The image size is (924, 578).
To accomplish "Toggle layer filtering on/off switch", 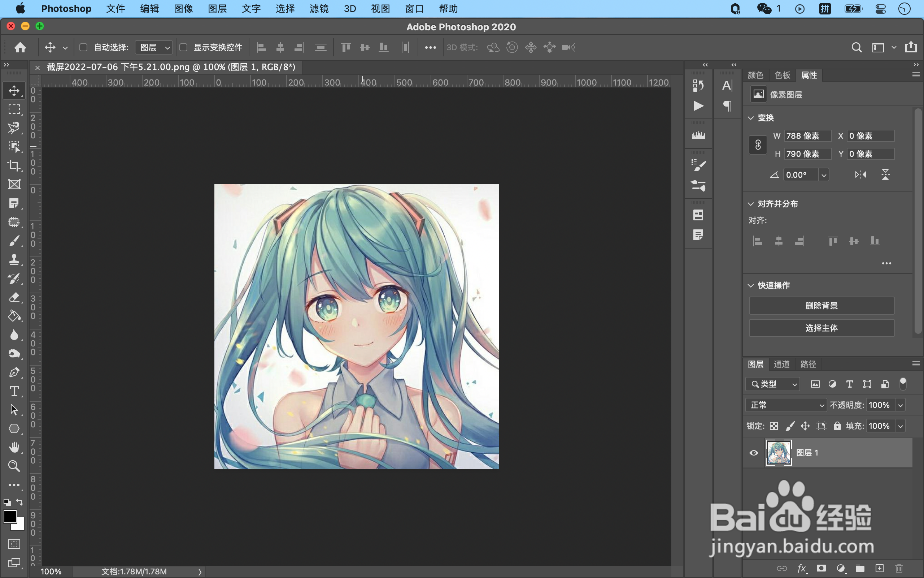I will pos(903,384).
